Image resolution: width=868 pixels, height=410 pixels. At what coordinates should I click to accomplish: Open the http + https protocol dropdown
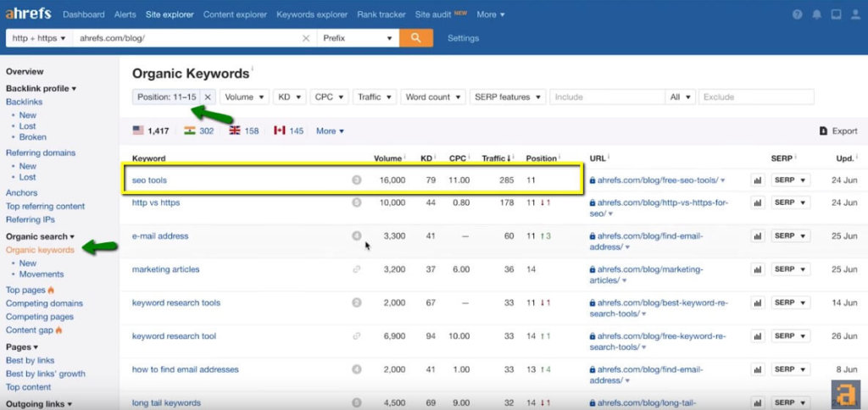[39, 38]
